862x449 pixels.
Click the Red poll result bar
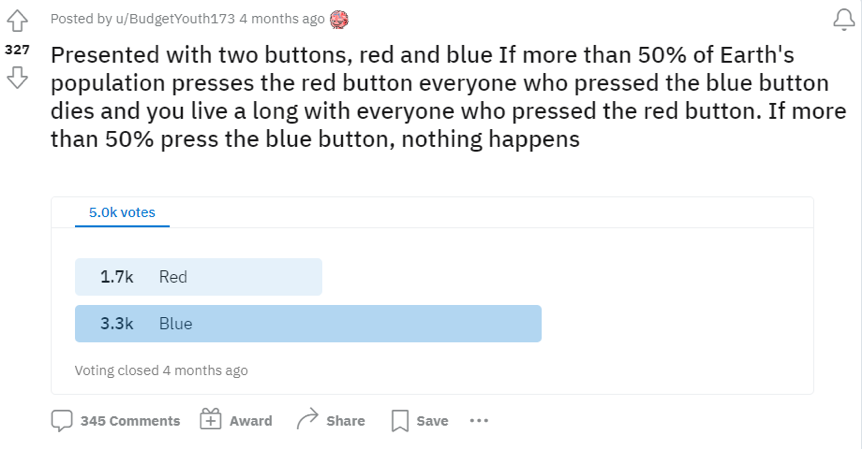[198, 277]
